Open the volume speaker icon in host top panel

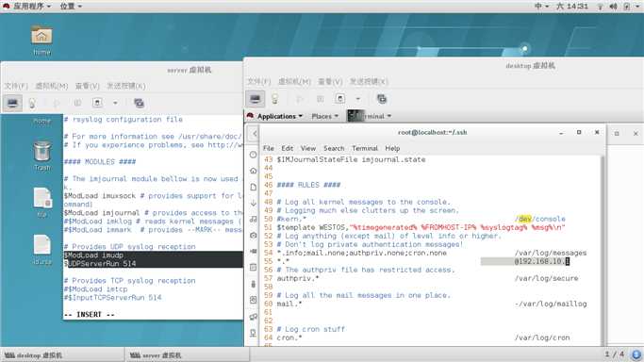click(x=613, y=7)
